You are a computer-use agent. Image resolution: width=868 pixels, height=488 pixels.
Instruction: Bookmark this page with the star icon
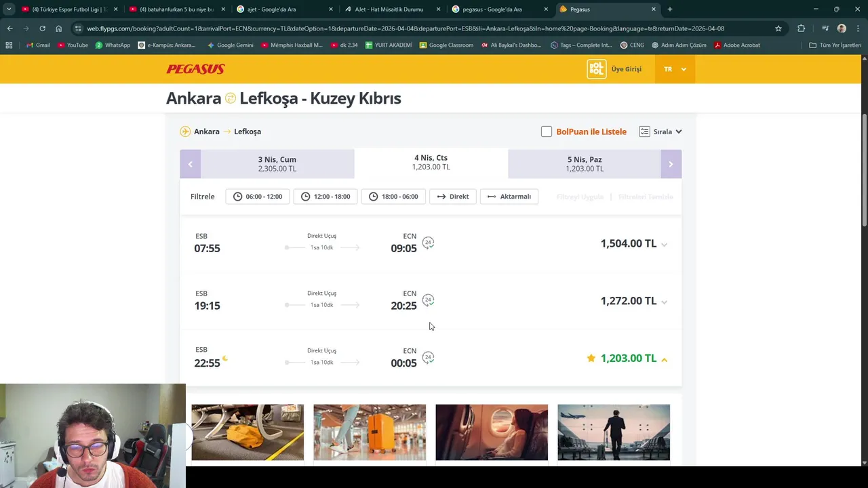point(778,28)
